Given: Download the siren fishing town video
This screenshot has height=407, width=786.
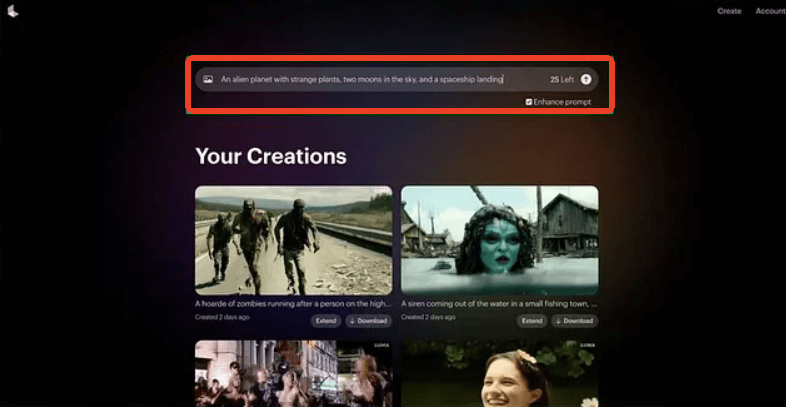Looking at the screenshot, I should point(574,321).
